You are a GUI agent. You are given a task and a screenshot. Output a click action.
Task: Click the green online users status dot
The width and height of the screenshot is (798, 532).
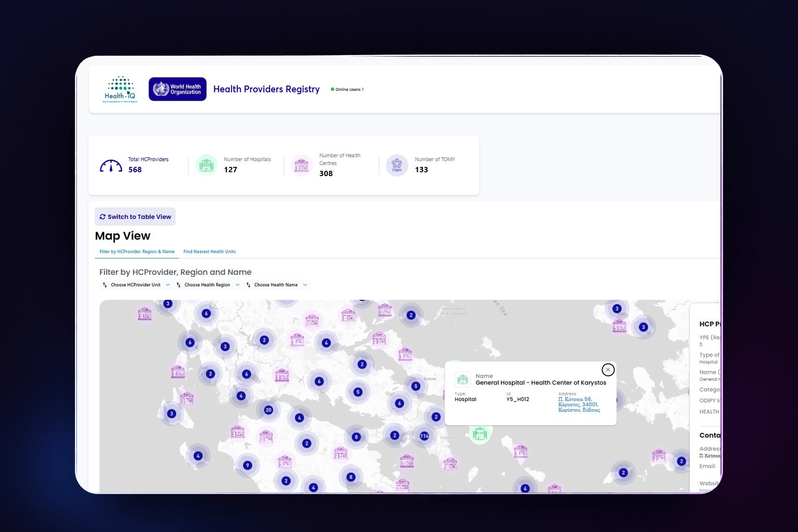[x=332, y=89]
